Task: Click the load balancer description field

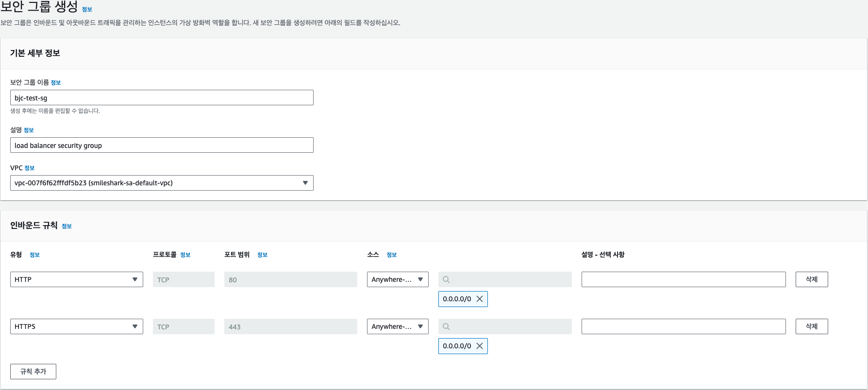Action: click(162, 145)
